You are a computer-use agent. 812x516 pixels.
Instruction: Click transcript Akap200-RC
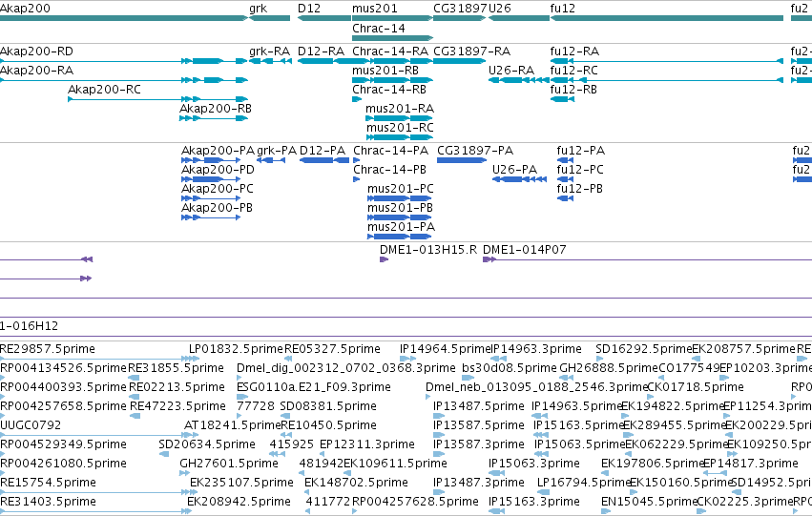tap(104, 90)
